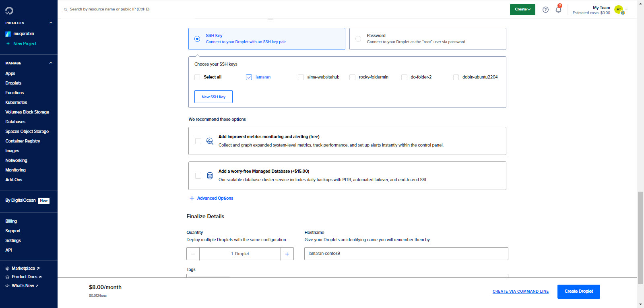Open the help question mark icon
The image size is (644, 308).
coord(545,10)
